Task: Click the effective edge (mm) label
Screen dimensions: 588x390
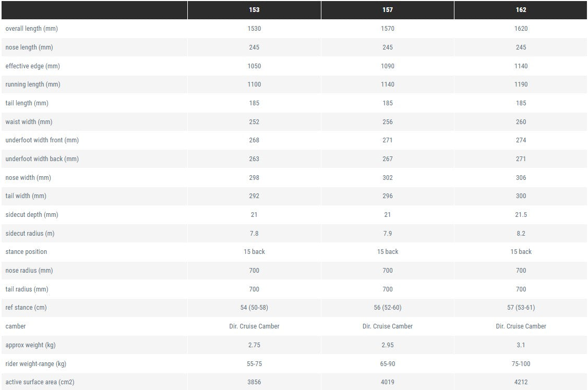Action: tap(33, 66)
